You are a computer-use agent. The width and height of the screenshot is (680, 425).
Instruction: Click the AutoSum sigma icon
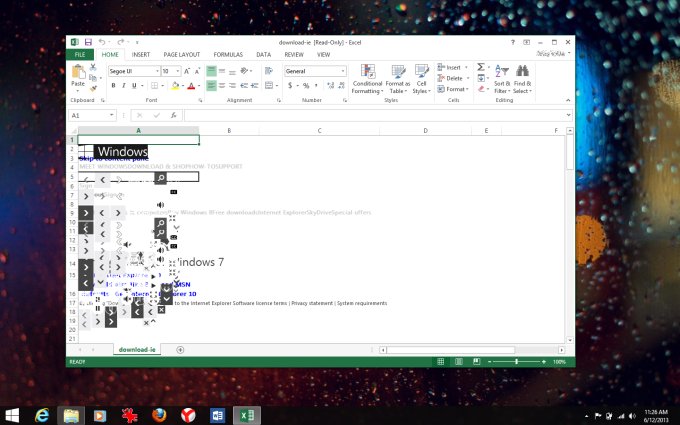pyautogui.click(x=481, y=67)
